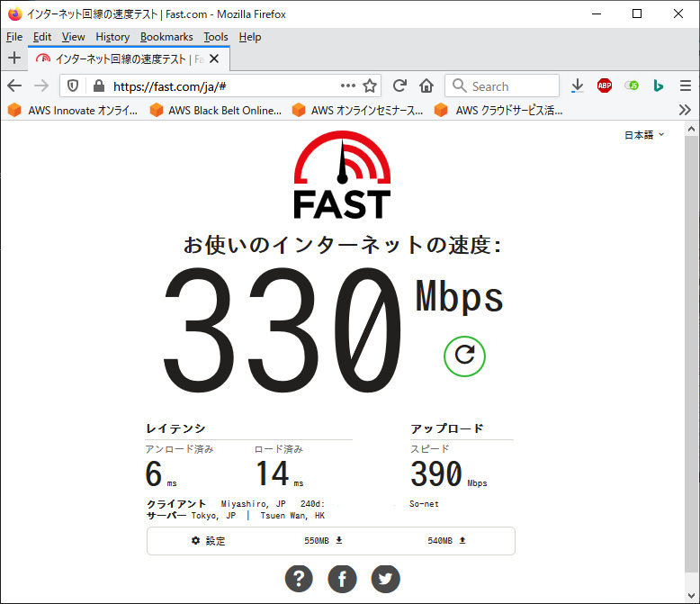Image resolution: width=700 pixels, height=604 pixels.
Task: Click the Adblock Plus extension icon
Action: coord(605,86)
